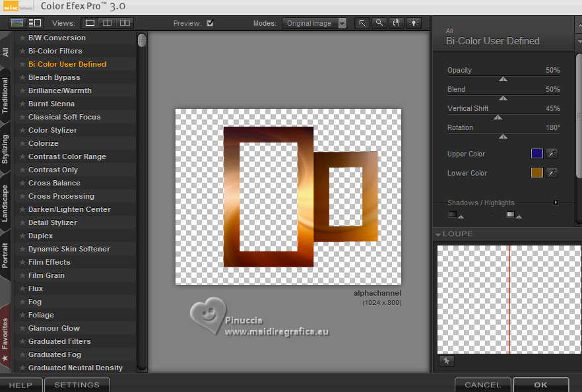
Task: Activate the zoom magnifier tool
Action: (379, 23)
